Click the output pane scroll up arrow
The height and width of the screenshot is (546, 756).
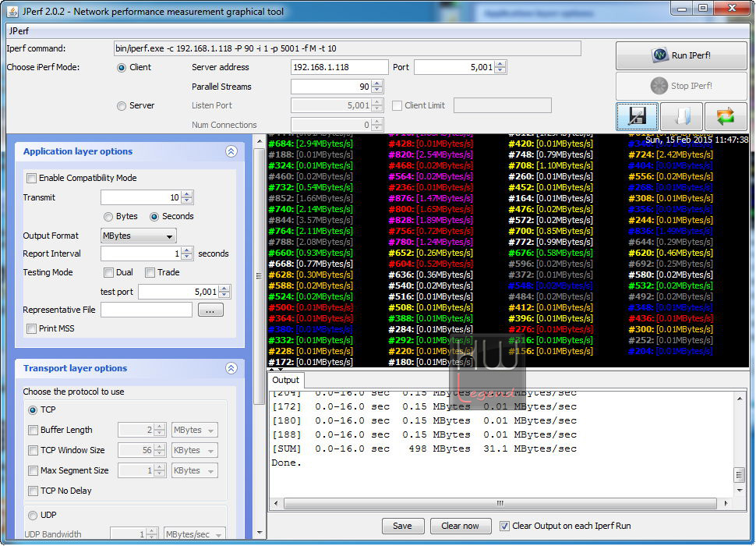pos(739,399)
